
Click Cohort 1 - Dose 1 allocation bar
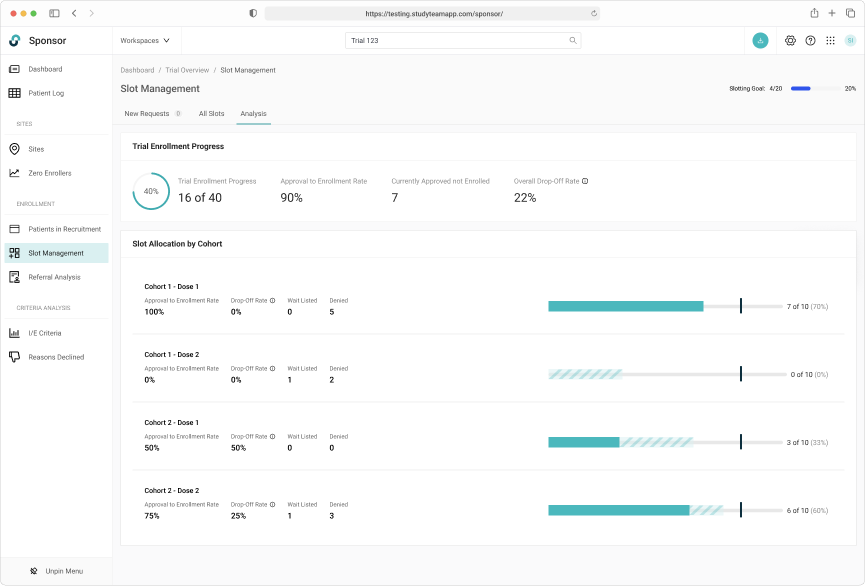(665, 306)
